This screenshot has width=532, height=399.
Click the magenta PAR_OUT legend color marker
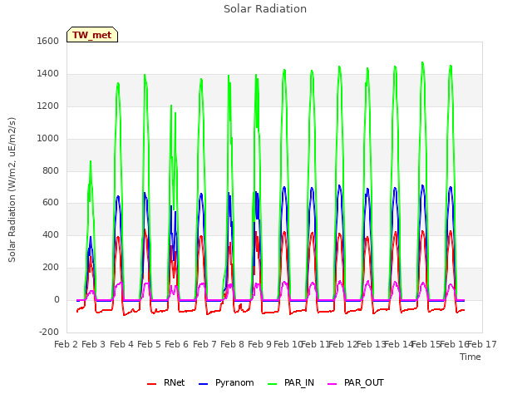point(332,384)
